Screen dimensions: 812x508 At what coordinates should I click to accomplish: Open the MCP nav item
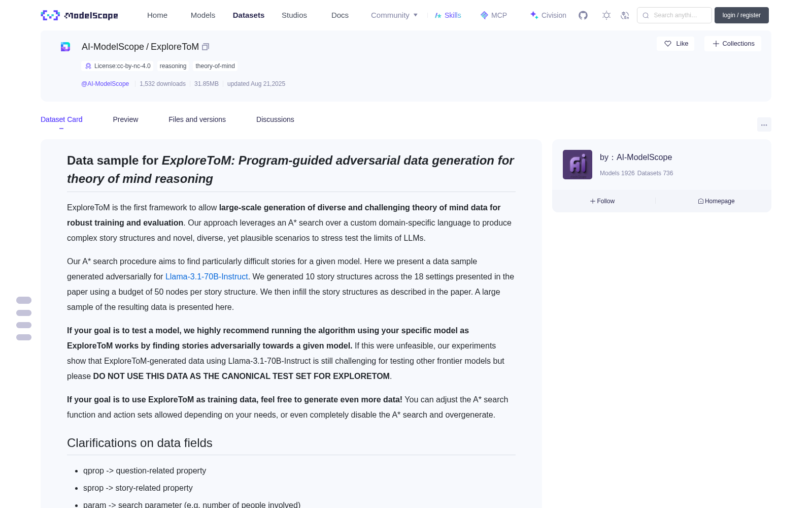tap(494, 15)
